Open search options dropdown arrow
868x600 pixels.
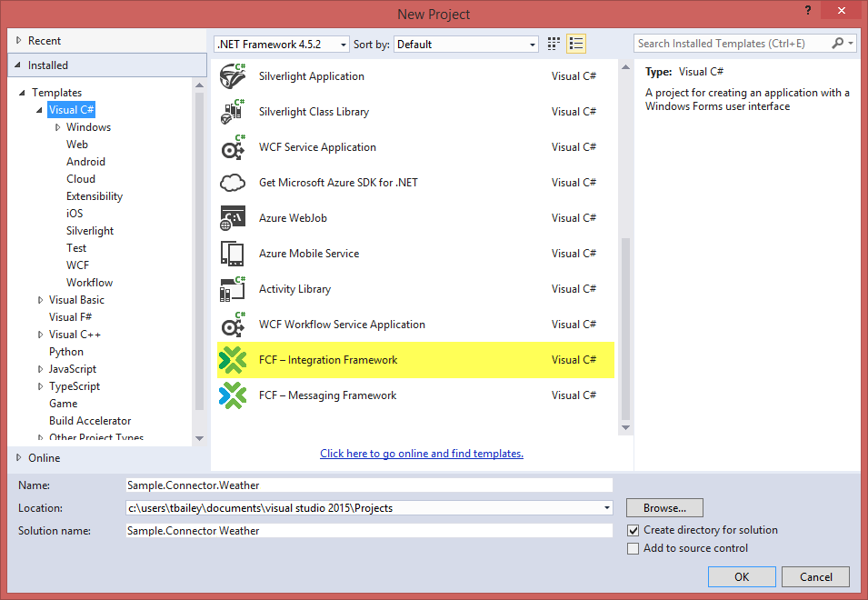click(851, 43)
